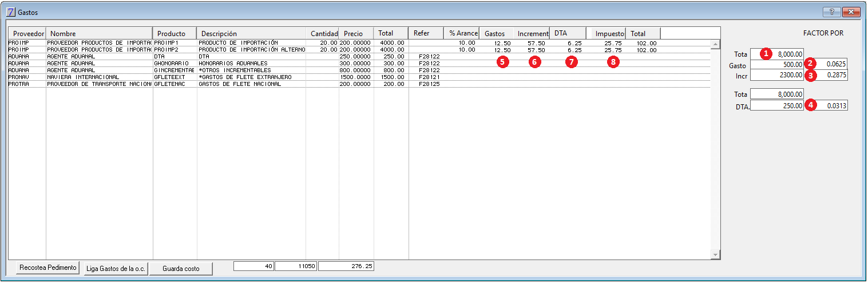
Task: Select the GINCREMENTAE product cell
Action: tap(175, 70)
